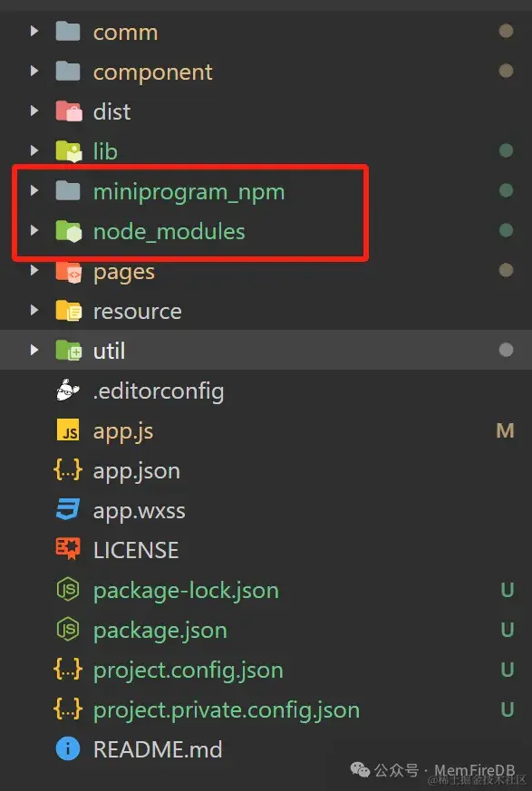Click the JS icon beside app.js
Viewport: 532px width, 791px height.
click(x=68, y=430)
